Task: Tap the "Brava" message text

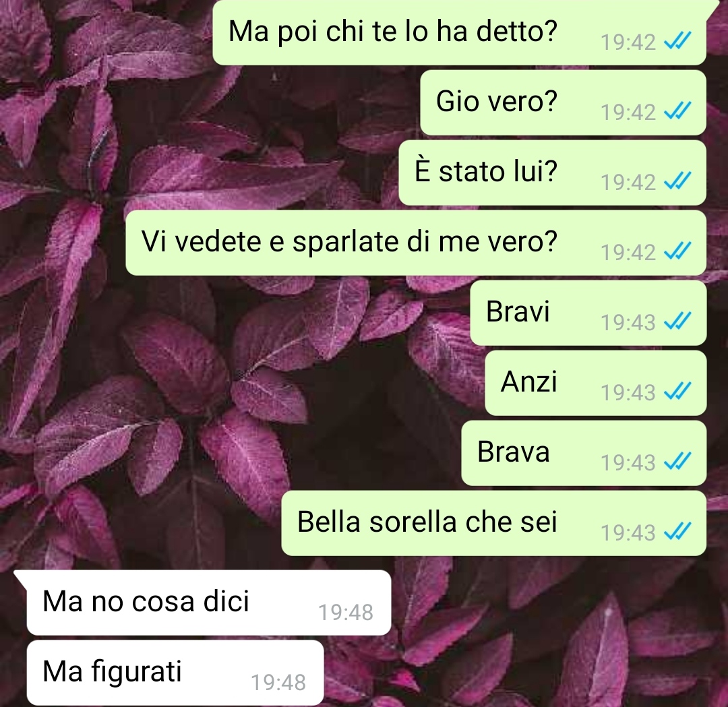Action: click(514, 452)
